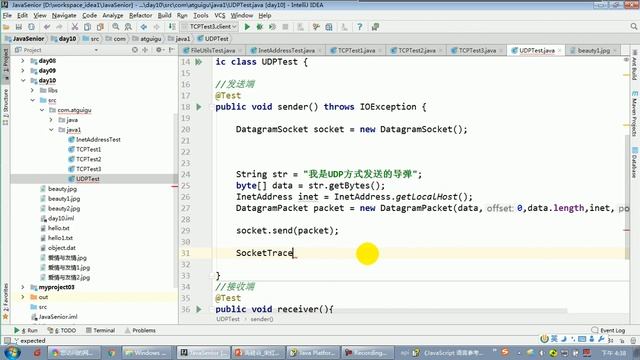The height and width of the screenshot is (360, 640).
Task: Click Run with Coverage toolbar icon
Action: click(x=272, y=27)
